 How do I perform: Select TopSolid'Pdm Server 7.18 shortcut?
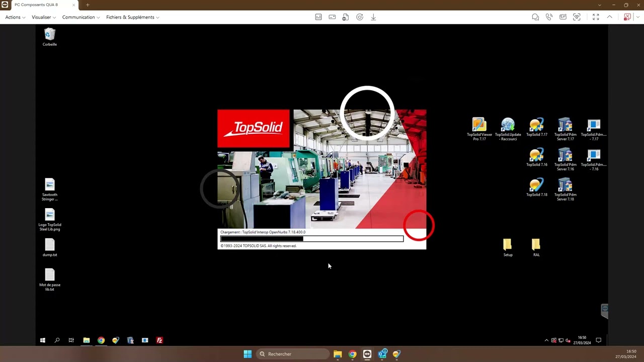point(565,190)
